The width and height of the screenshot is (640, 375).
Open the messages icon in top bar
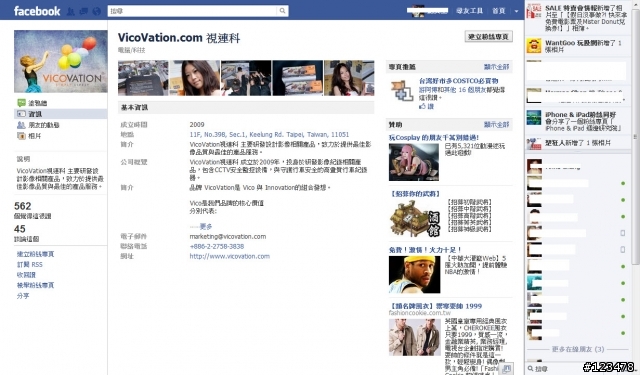[84, 11]
